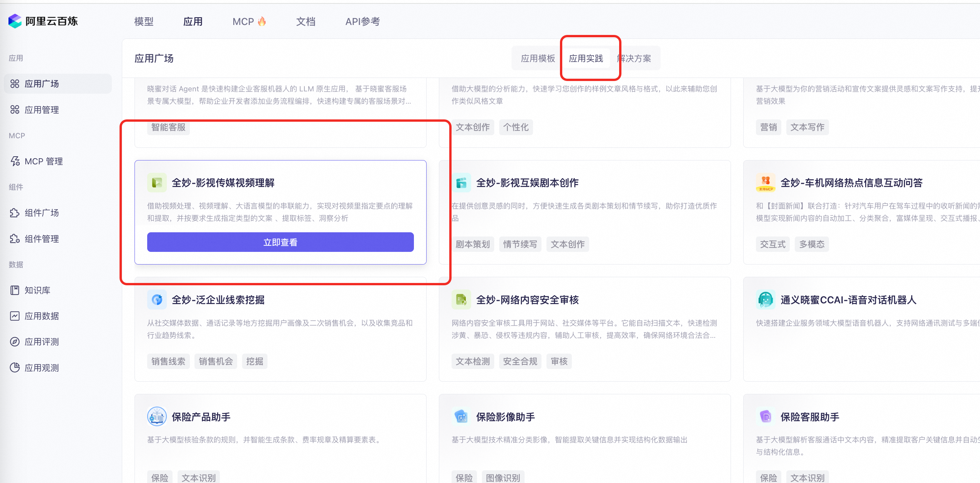Open the 保险客服助手 card title
The image size is (980, 483).
point(810,417)
